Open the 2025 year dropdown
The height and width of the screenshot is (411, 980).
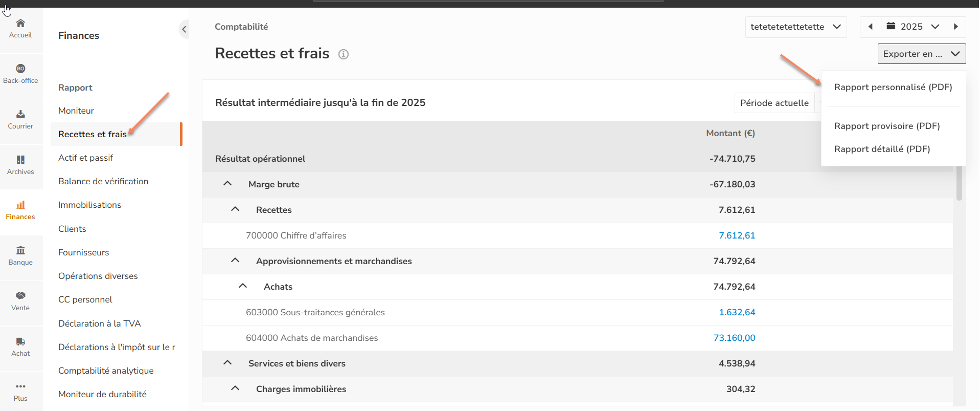click(913, 27)
